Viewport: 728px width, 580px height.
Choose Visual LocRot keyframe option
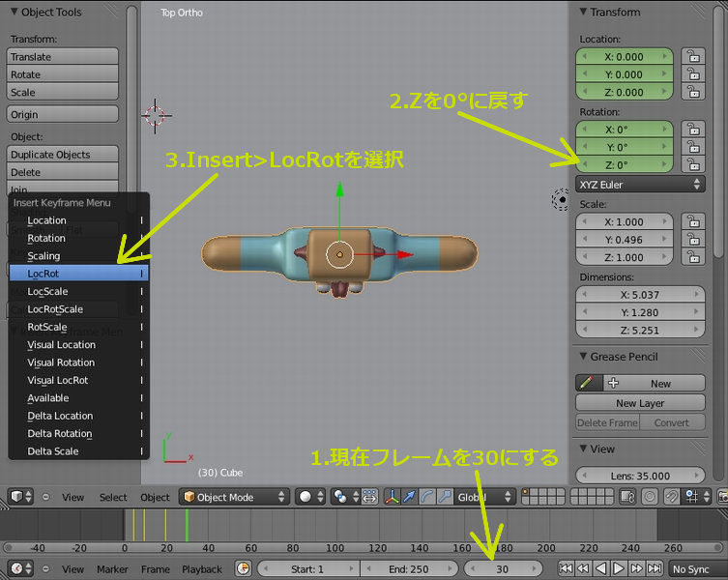click(x=79, y=380)
